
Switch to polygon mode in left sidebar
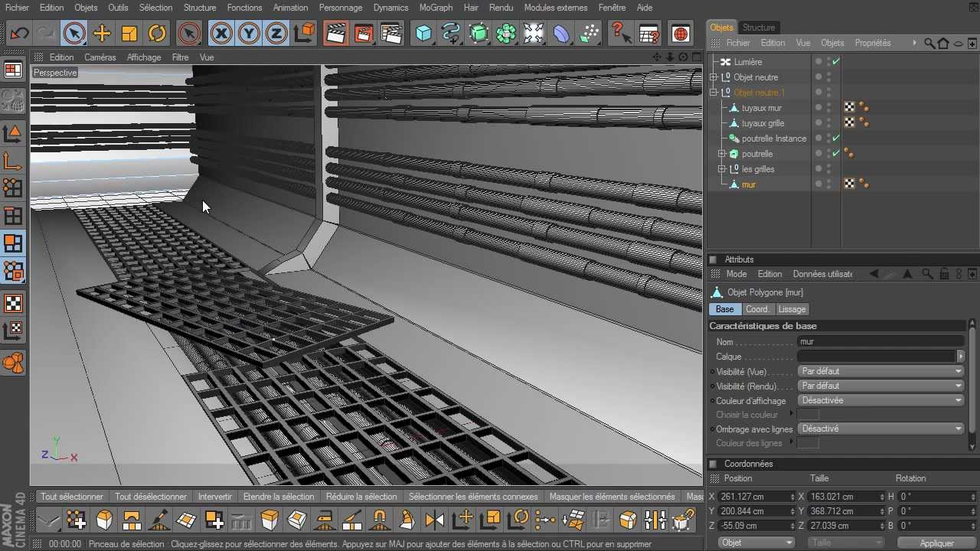[13, 243]
